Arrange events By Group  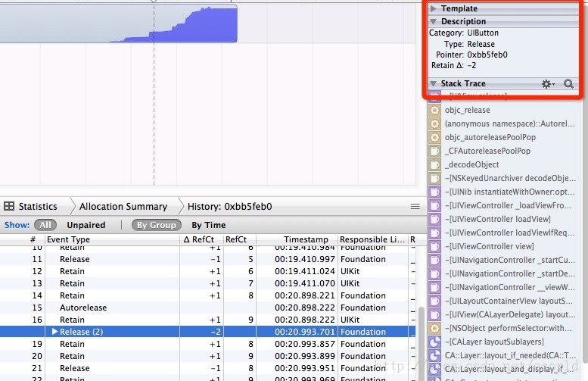pyautogui.click(x=157, y=225)
